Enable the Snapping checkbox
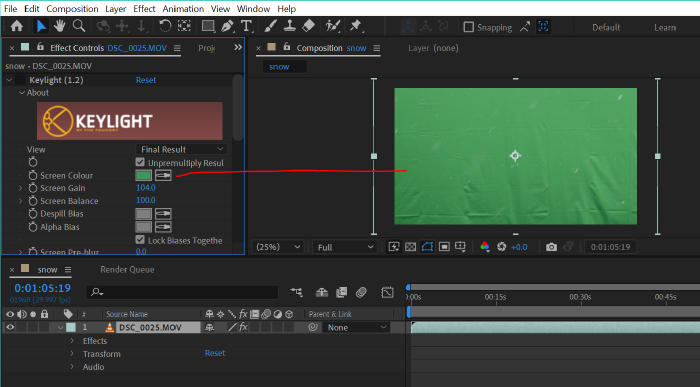This screenshot has height=387, width=700. click(x=468, y=27)
